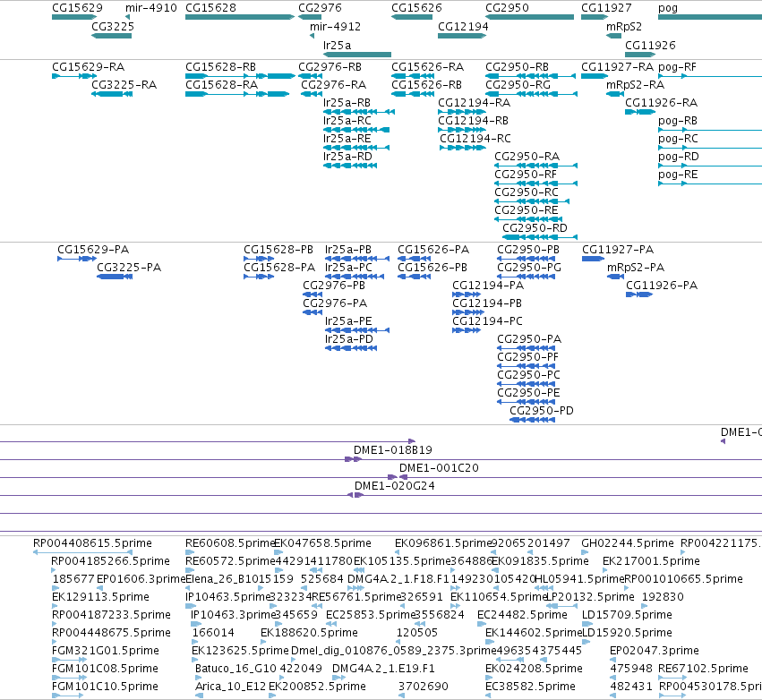
Task: Select protein CG15628-PB
Action: (278, 249)
